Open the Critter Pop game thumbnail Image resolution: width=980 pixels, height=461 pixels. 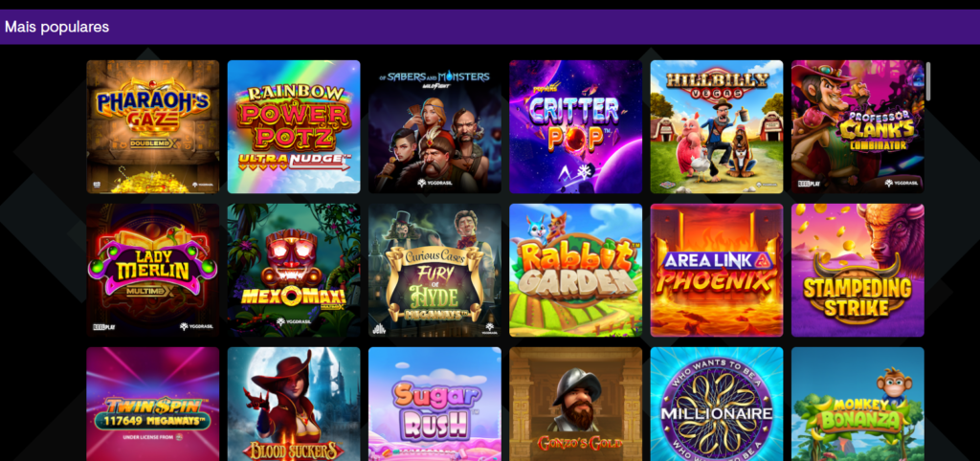pos(575,127)
